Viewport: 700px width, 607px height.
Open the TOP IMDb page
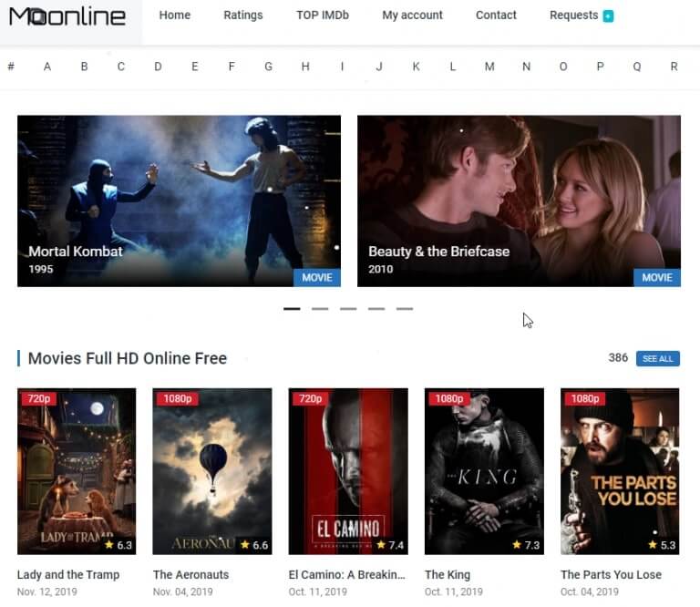(322, 15)
